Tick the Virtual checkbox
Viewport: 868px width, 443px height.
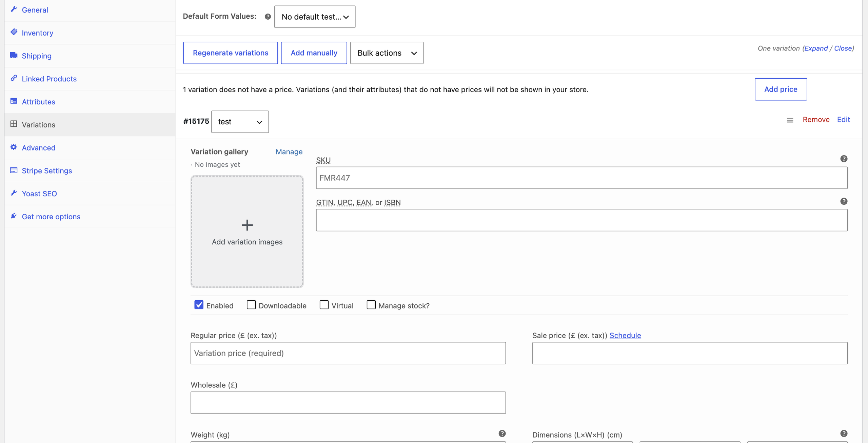coord(324,305)
